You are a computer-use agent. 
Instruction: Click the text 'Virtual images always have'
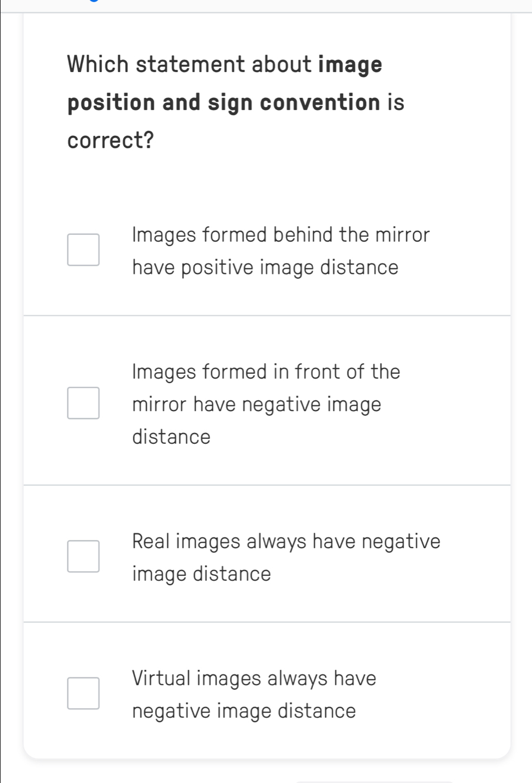pos(254,679)
